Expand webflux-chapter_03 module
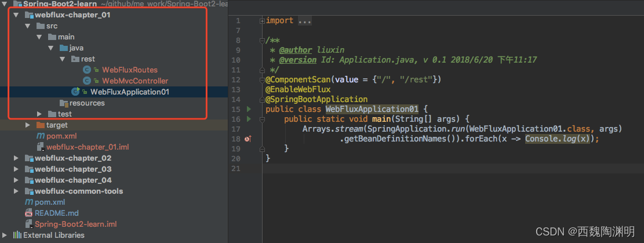 (16, 169)
